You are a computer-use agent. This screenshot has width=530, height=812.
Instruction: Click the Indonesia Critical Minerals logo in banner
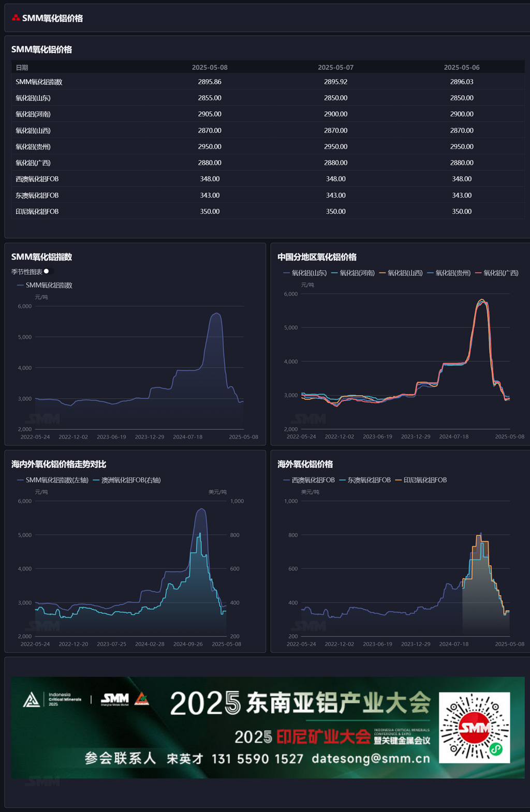click(52, 700)
